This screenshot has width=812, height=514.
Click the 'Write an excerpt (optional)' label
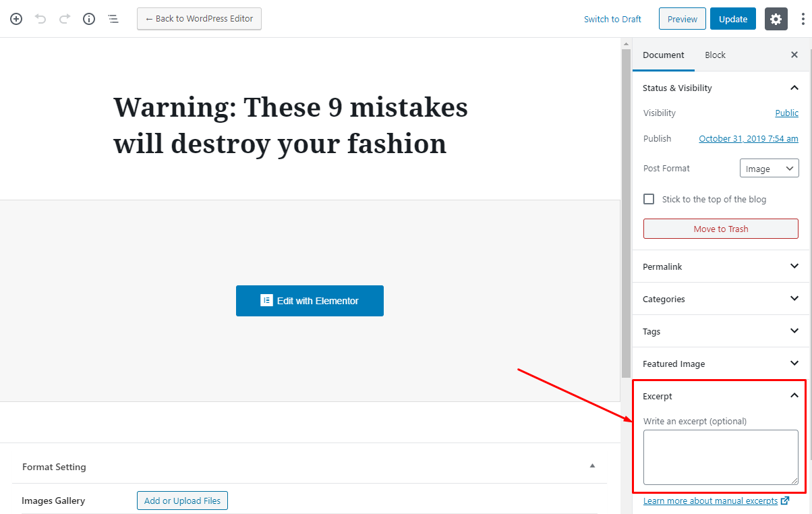695,421
